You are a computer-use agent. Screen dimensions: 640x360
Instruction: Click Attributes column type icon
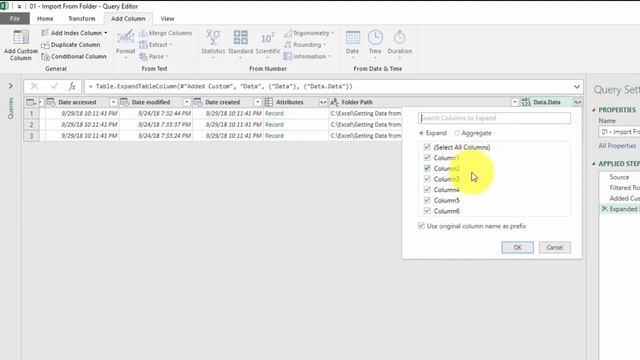pos(269,102)
